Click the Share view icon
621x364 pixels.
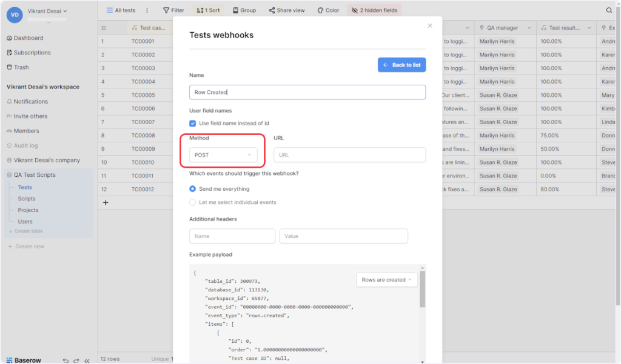pos(272,10)
